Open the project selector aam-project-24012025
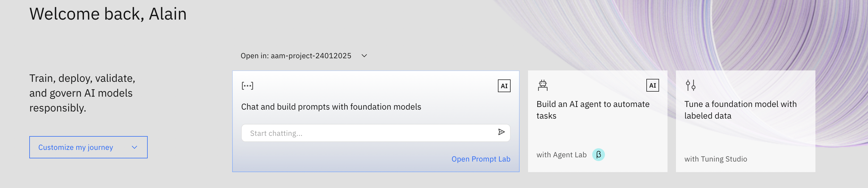 click(303, 56)
